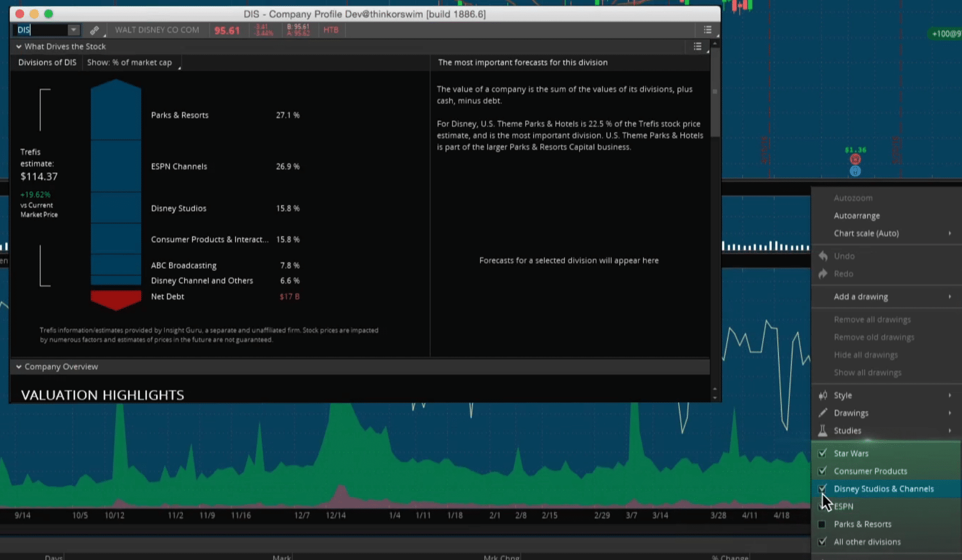This screenshot has width=962, height=560.
Task: Click the Studies flask icon
Action: pyautogui.click(x=823, y=431)
